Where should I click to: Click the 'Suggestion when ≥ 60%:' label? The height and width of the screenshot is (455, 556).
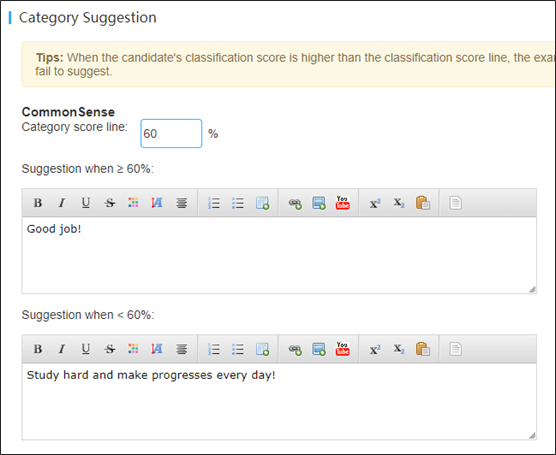[88, 169]
